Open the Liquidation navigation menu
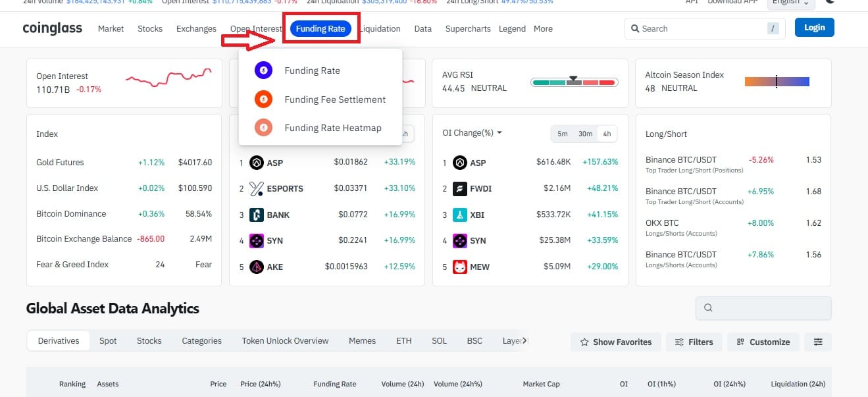The height and width of the screenshot is (397, 868). pyautogui.click(x=380, y=28)
